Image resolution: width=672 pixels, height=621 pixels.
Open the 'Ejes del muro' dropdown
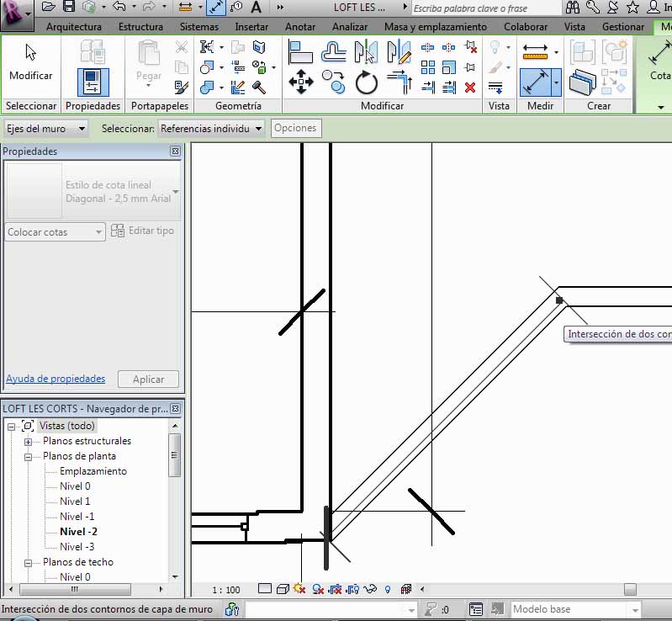(46, 129)
